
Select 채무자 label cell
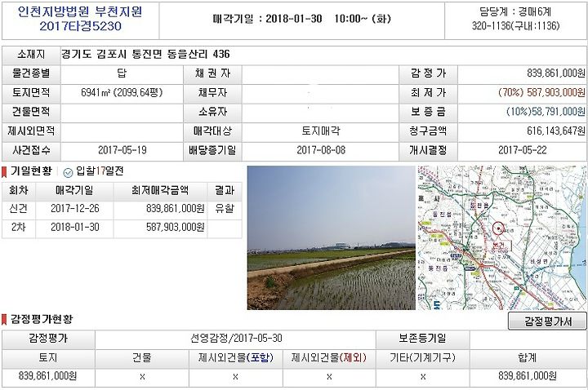pos(212,92)
